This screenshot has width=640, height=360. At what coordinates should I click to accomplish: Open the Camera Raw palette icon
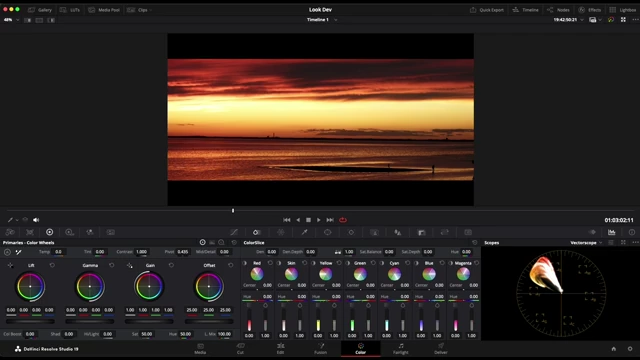(10, 232)
